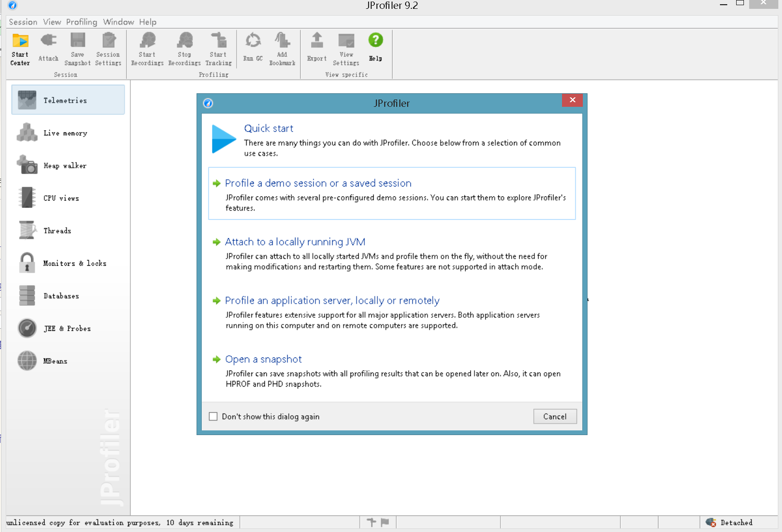Click the Export toolbar icon
This screenshot has height=532, width=782.
(x=317, y=40)
